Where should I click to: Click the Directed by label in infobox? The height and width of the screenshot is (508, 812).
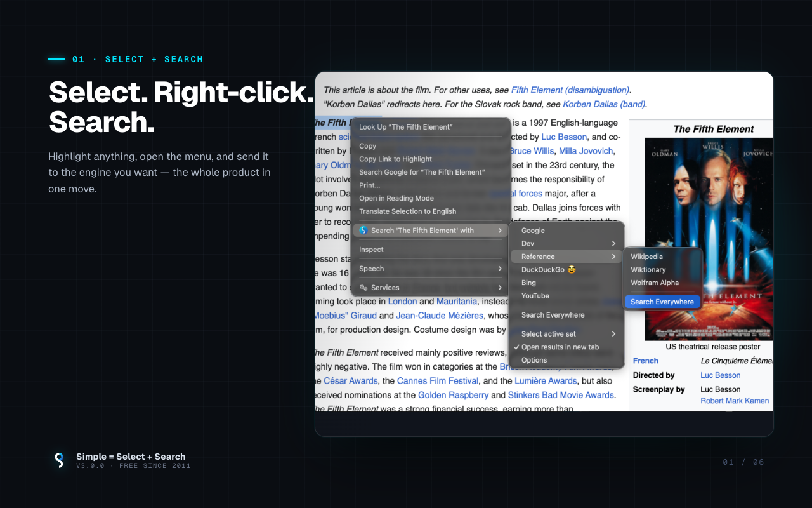click(654, 375)
